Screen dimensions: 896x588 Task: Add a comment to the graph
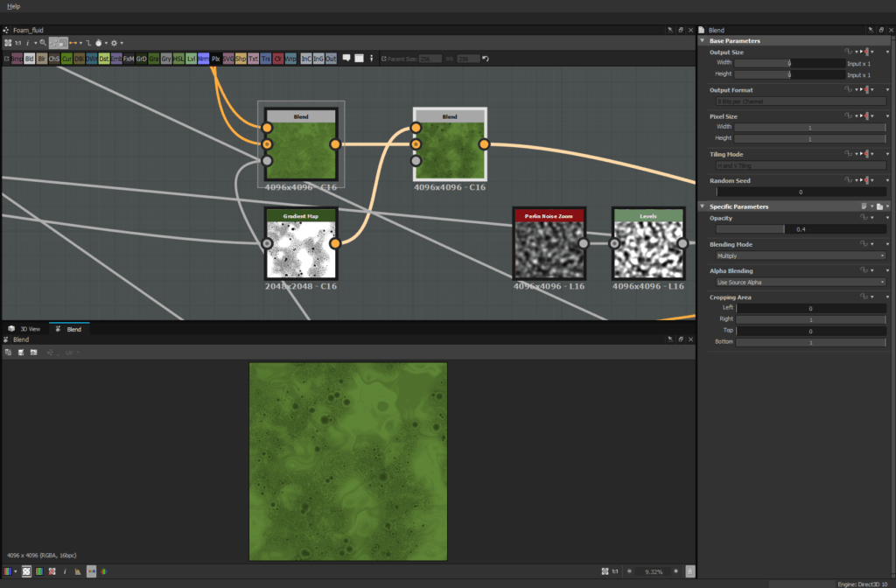[346, 59]
